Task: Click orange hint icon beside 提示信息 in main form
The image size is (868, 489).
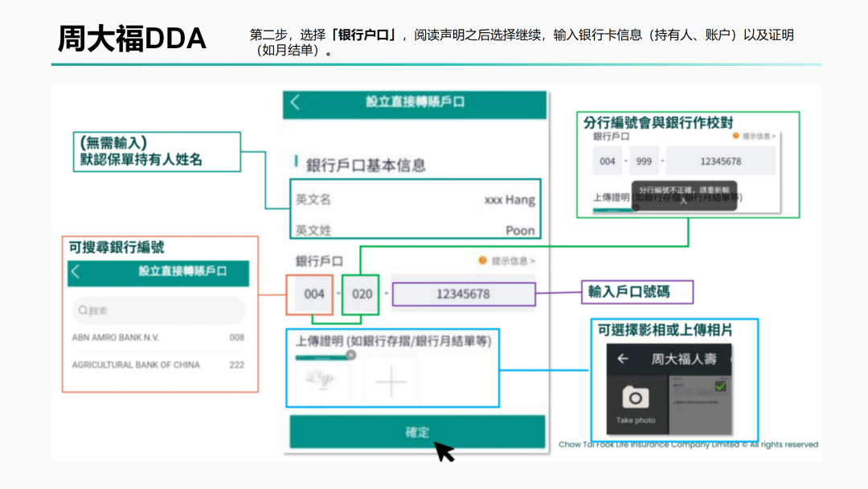Action: click(x=483, y=261)
